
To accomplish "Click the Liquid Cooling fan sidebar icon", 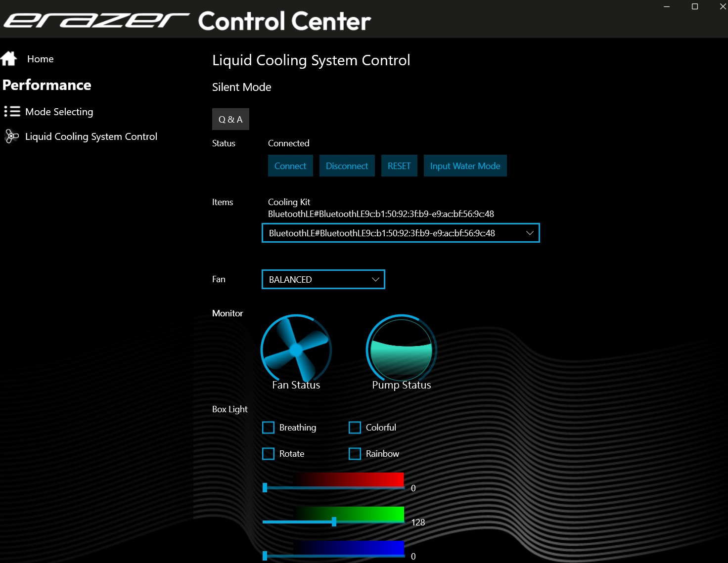I will pos(11,136).
